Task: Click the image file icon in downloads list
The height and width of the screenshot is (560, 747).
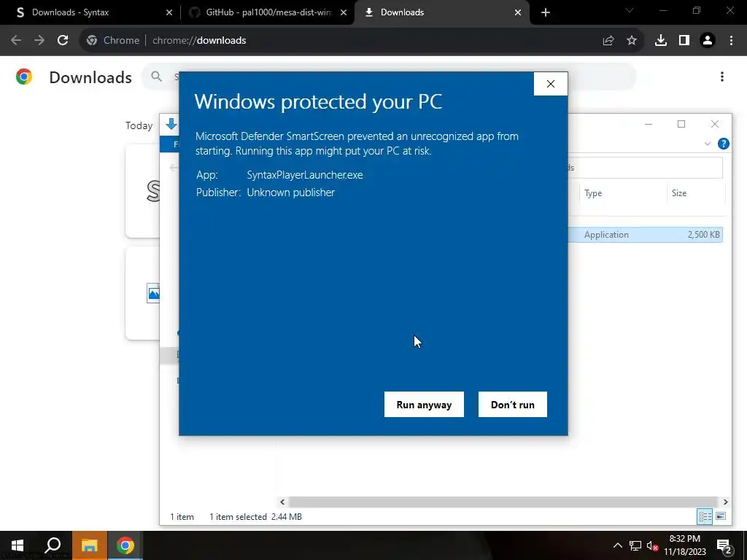Action: 153,293
